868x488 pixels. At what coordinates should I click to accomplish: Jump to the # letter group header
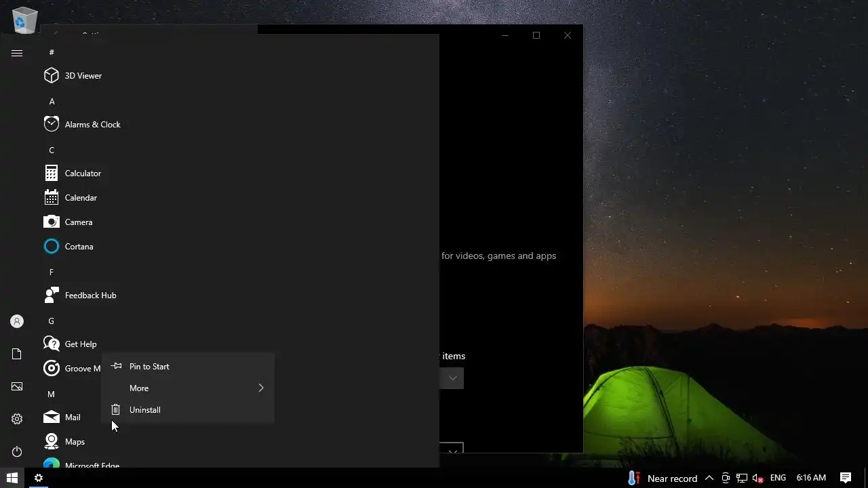(x=52, y=52)
